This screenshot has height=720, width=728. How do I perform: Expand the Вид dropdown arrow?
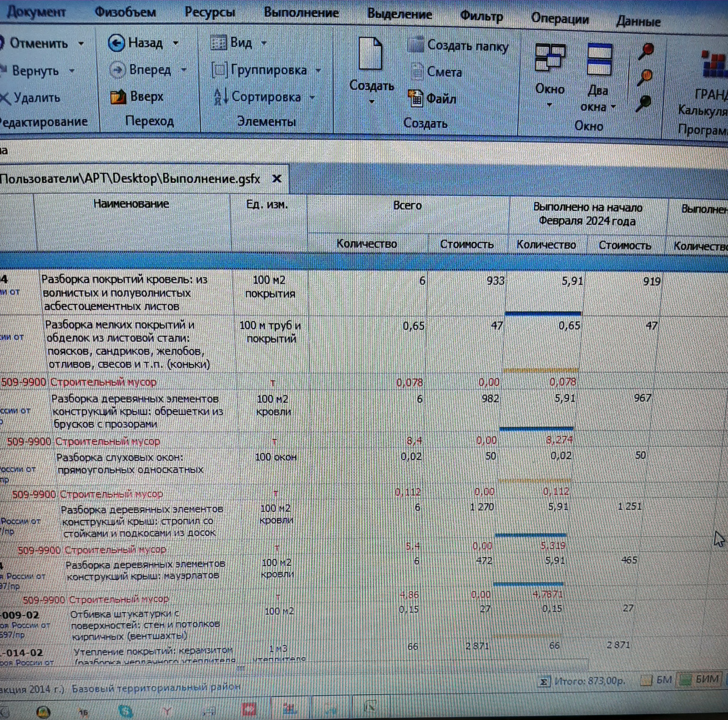tap(264, 43)
